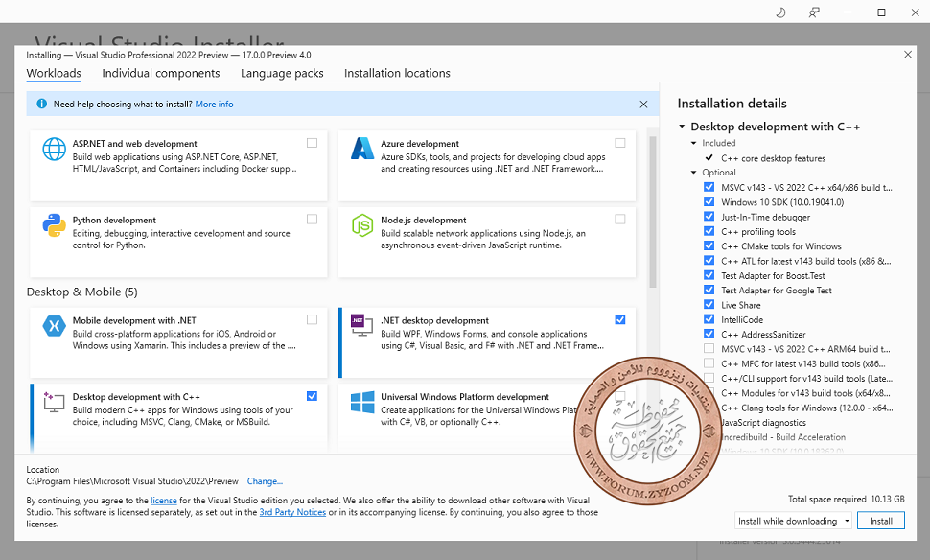The image size is (930, 560).
Task: Click the feedback icon in the title bar
Action: pyautogui.click(x=814, y=12)
